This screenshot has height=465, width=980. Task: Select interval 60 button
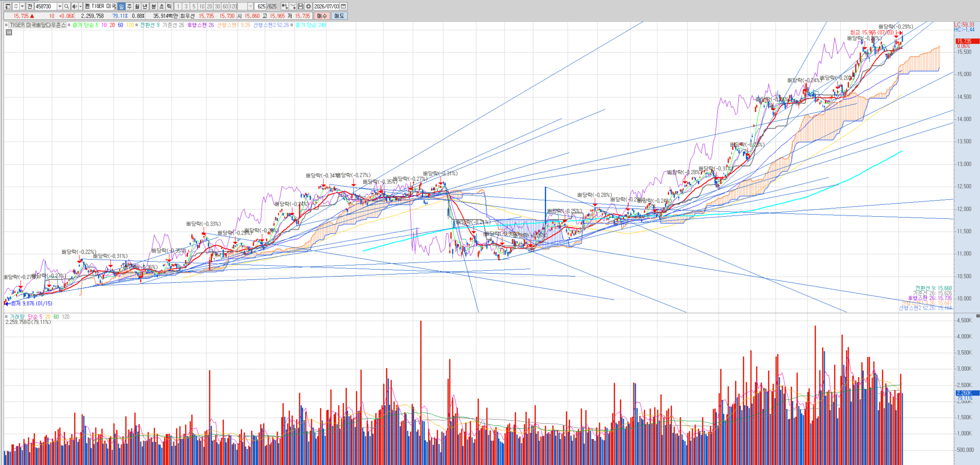[225, 7]
